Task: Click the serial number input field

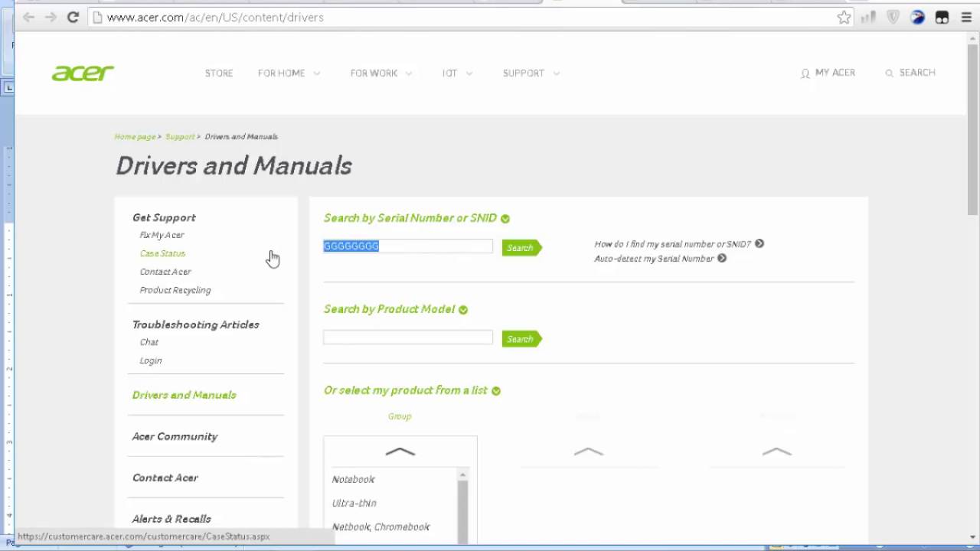Action: click(x=408, y=246)
